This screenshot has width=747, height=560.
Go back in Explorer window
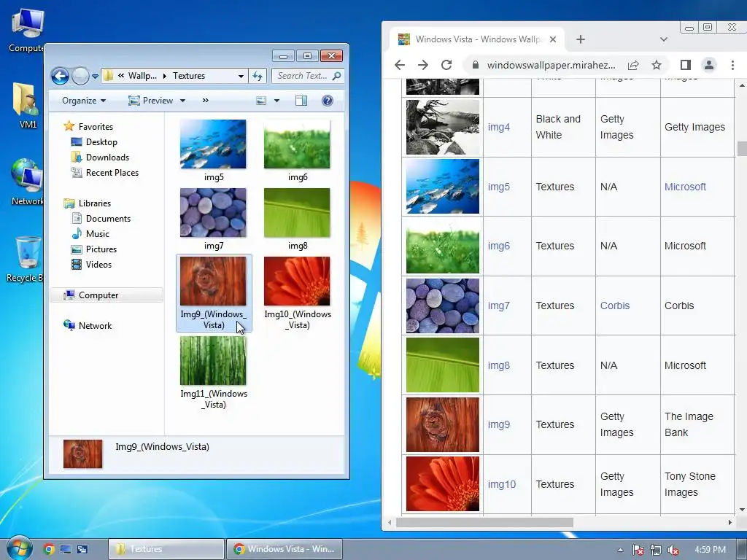coord(60,76)
